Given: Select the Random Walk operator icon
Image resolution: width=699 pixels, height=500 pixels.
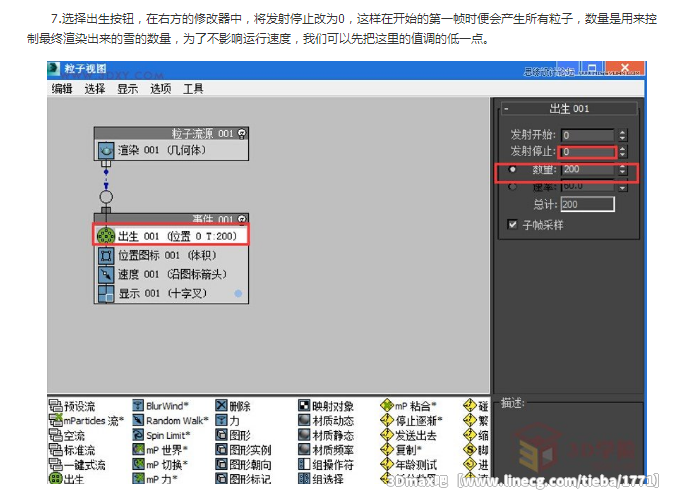Looking at the screenshot, I should click(x=138, y=420).
